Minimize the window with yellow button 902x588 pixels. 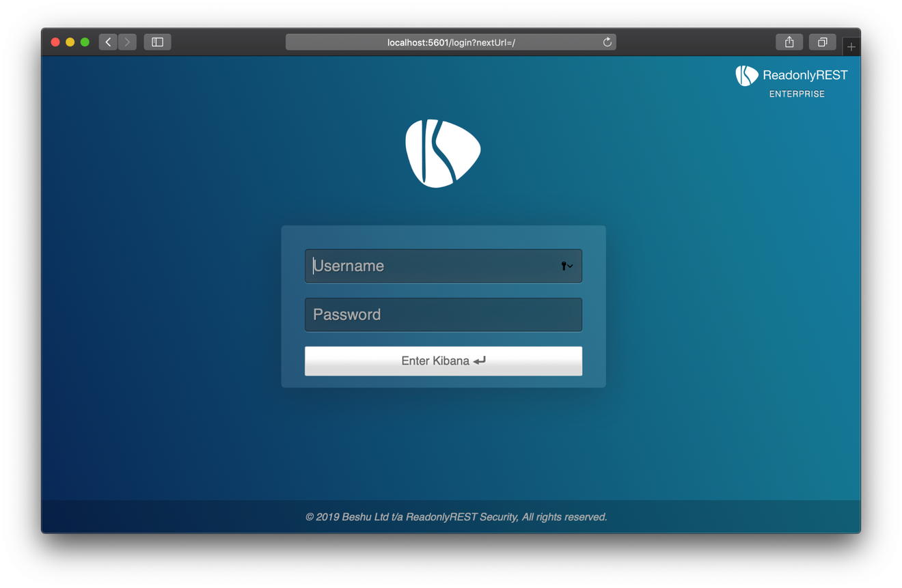pos(70,42)
